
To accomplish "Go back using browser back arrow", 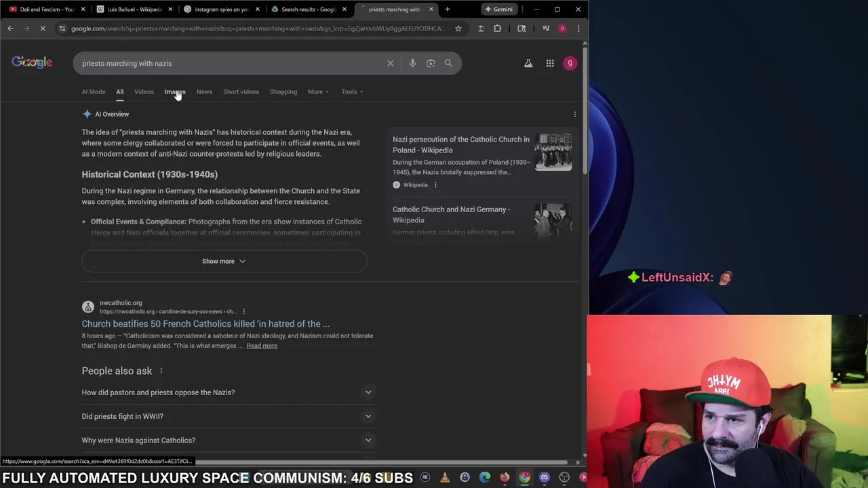I will pos(10,28).
